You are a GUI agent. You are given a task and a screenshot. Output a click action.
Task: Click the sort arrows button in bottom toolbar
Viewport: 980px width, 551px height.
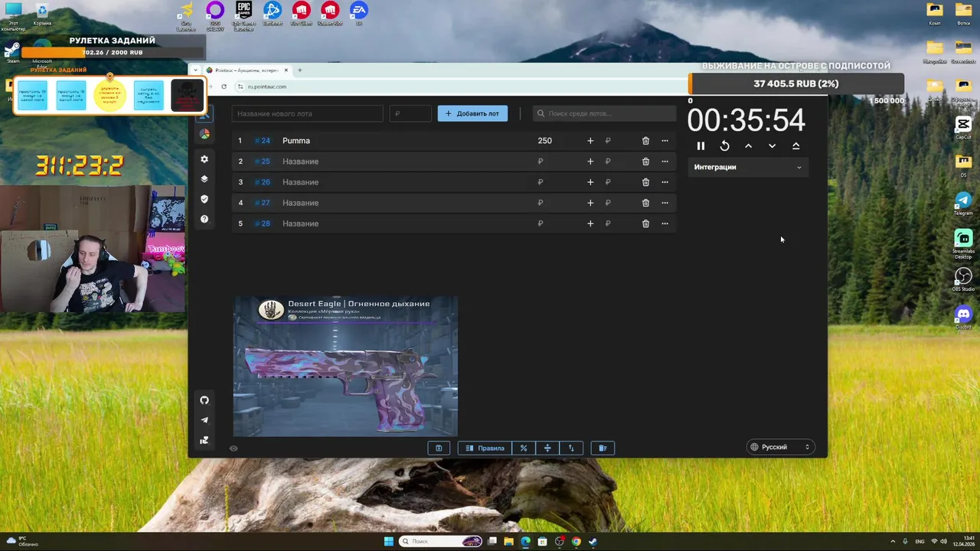point(571,448)
